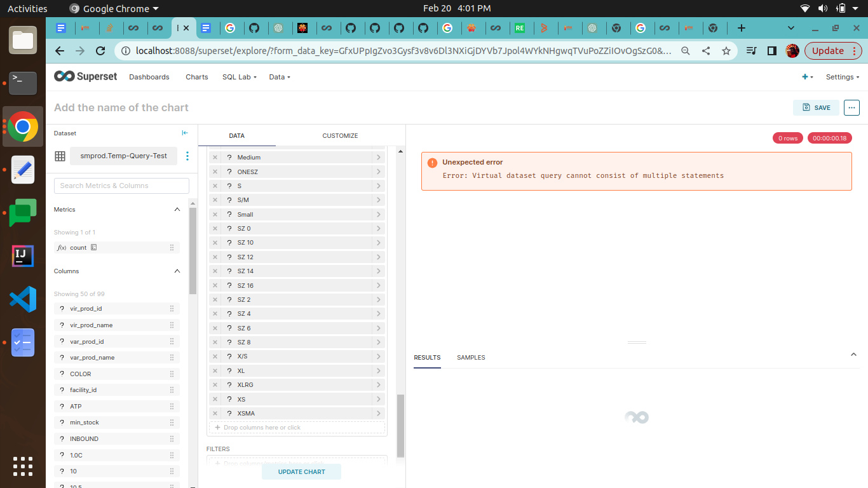
Task: Expand the SZ 10 column options chevron
Action: pos(379,242)
